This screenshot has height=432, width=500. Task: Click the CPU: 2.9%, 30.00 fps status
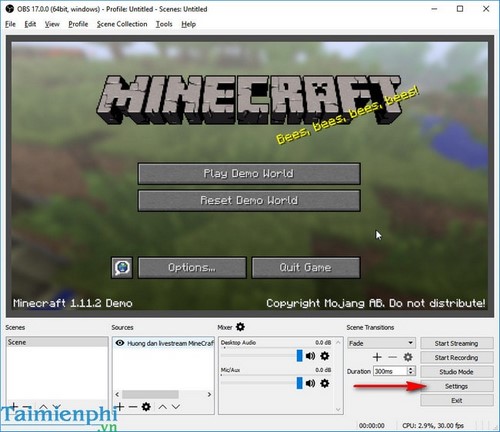pos(433,426)
